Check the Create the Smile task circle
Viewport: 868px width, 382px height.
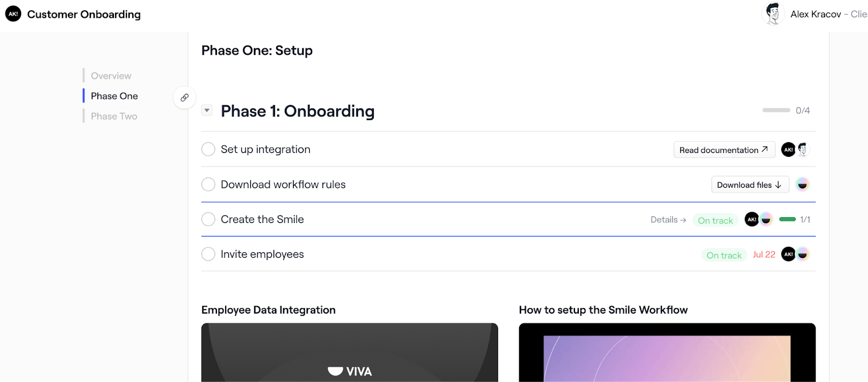(x=208, y=219)
